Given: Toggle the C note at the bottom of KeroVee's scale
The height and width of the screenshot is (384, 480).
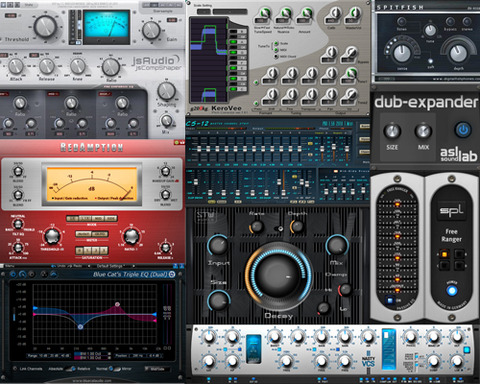Looking at the screenshot, I should 238,89.
